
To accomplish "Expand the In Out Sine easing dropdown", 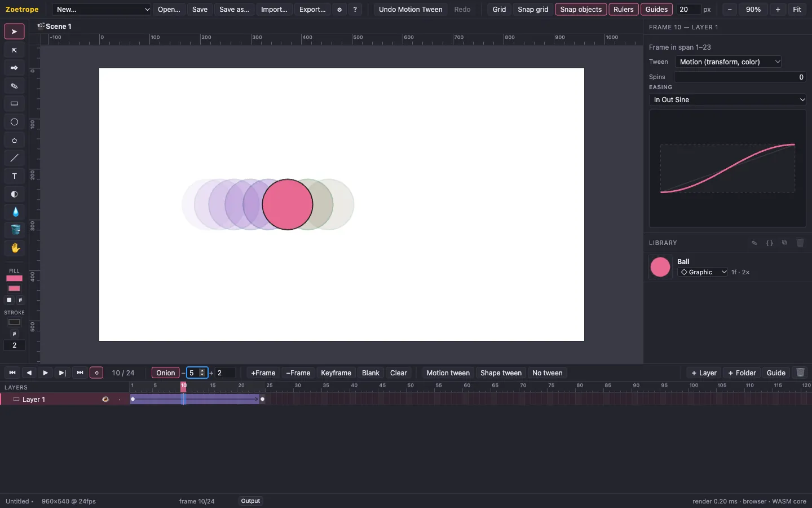I will pos(728,100).
